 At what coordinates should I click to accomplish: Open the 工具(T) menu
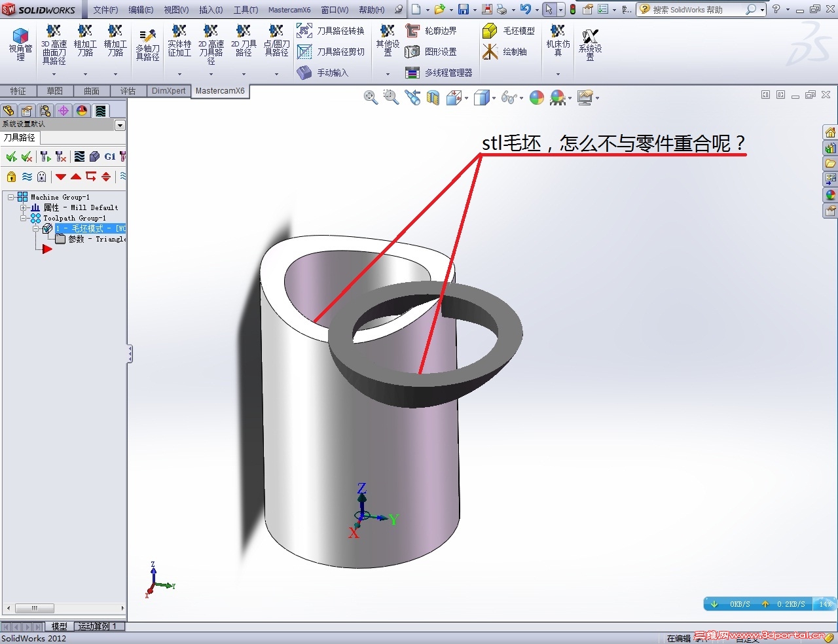tap(246, 10)
